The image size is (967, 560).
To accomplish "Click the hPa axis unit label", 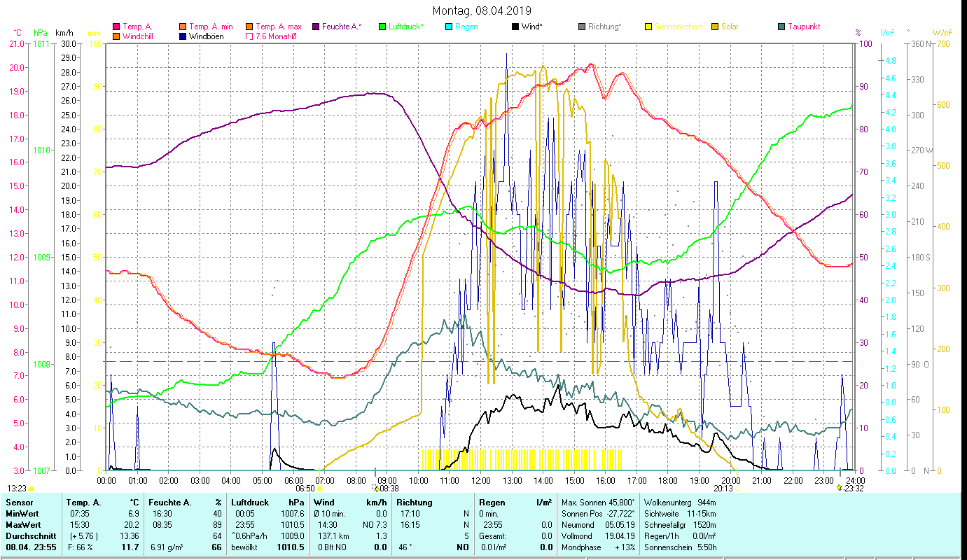I will [x=40, y=33].
